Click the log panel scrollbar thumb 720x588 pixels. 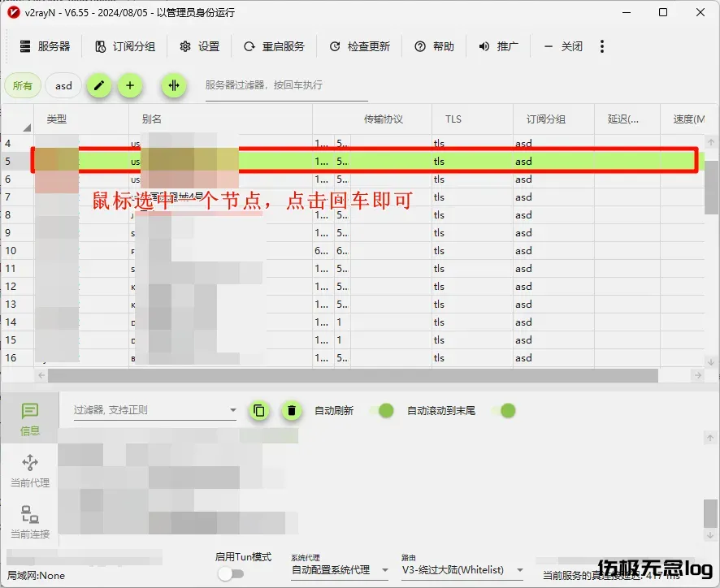pyautogui.click(x=709, y=514)
